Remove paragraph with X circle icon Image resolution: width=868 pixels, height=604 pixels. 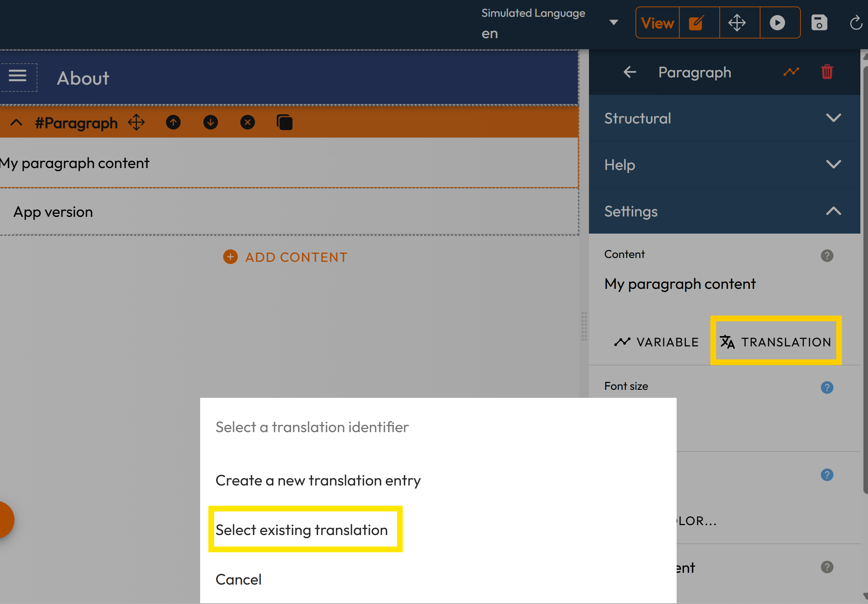[x=247, y=123]
